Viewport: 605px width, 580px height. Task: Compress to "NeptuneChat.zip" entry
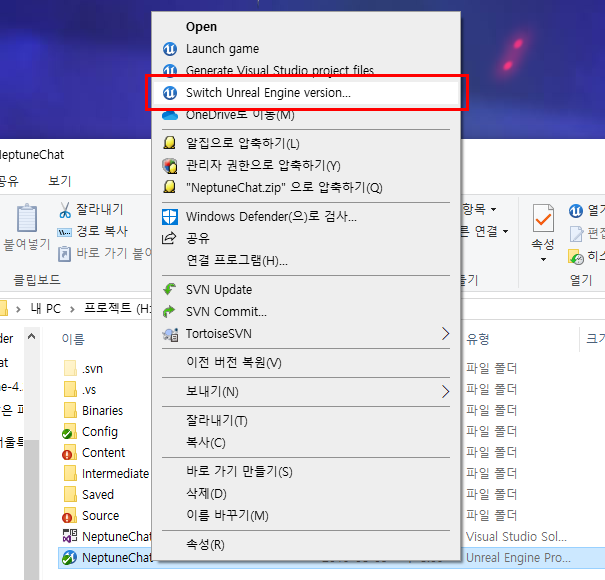tap(284, 188)
